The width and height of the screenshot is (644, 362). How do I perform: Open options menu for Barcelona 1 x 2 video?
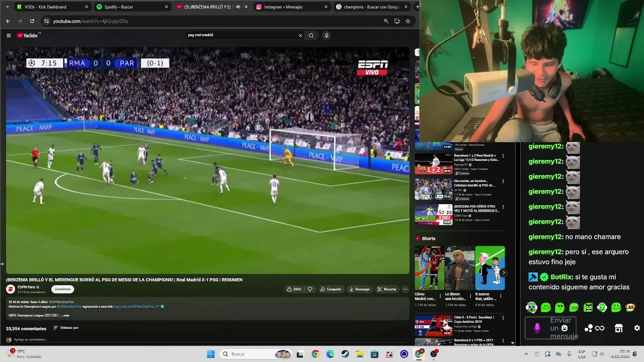tap(503, 156)
